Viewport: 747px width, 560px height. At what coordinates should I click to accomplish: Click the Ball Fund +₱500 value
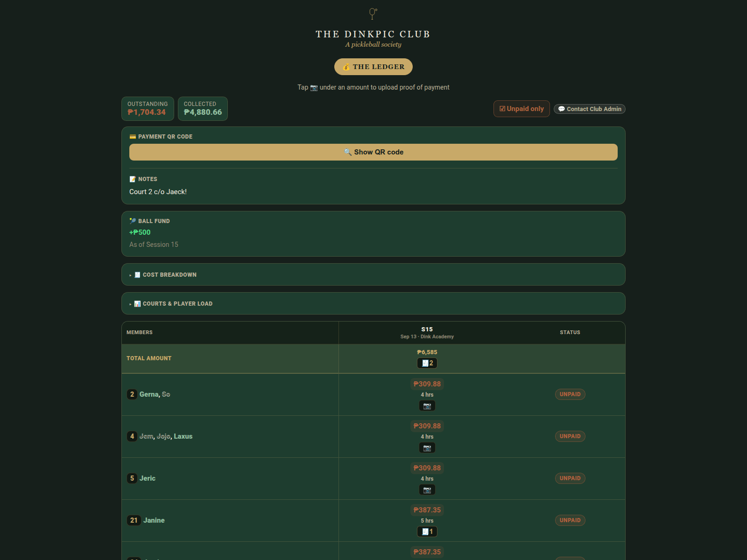pyautogui.click(x=140, y=232)
